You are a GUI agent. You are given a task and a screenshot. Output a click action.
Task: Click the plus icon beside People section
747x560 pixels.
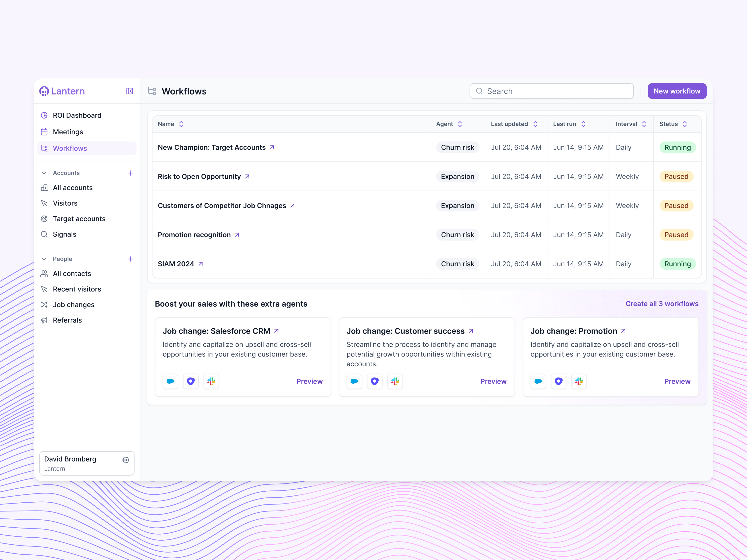tap(130, 259)
